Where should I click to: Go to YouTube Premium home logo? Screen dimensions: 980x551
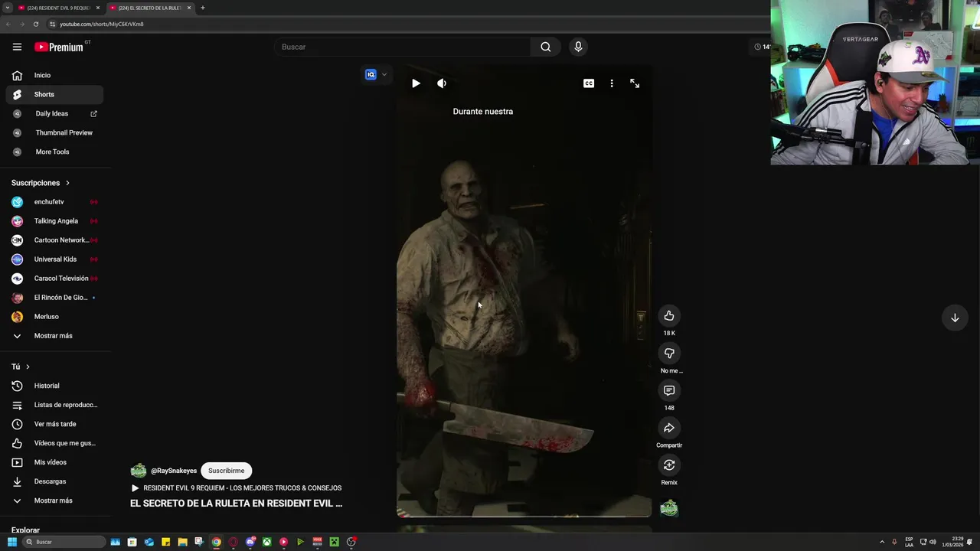point(59,47)
